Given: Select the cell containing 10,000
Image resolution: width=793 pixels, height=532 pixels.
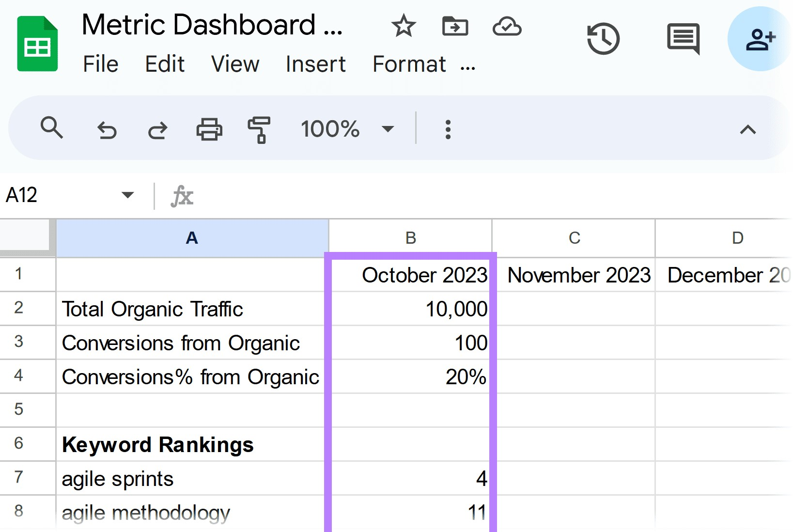Looking at the screenshot, I should tap(411, 309).
